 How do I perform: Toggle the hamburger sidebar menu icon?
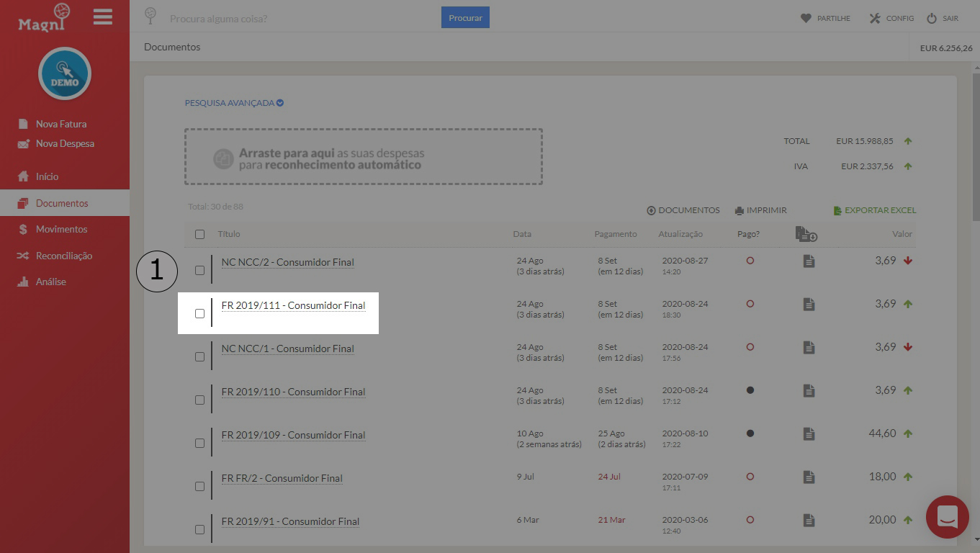(x=103, y=17)
